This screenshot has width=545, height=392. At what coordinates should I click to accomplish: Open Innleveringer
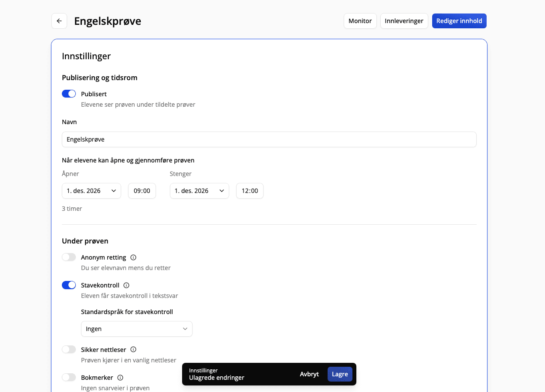coord(404,21)
